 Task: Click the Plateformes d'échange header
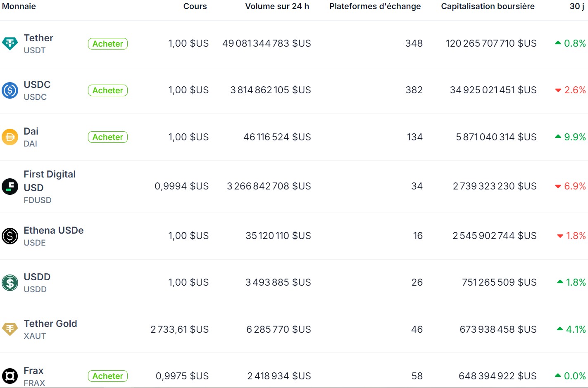pyautogui.click(x=374, y=6)
